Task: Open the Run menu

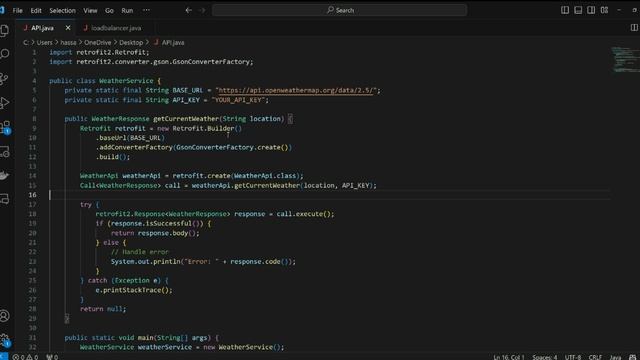Action: click(x=127, y=11)
